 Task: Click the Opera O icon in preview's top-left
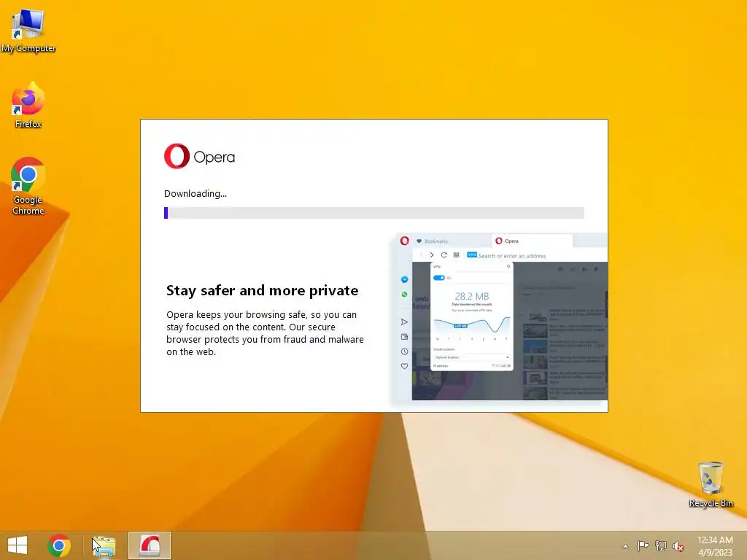[x=404, y=241]
